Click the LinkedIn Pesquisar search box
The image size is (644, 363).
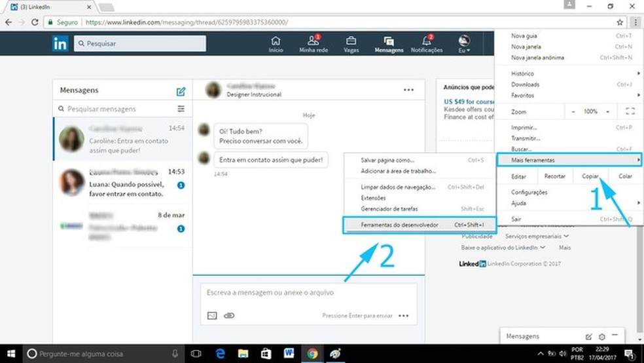[140, 43]
